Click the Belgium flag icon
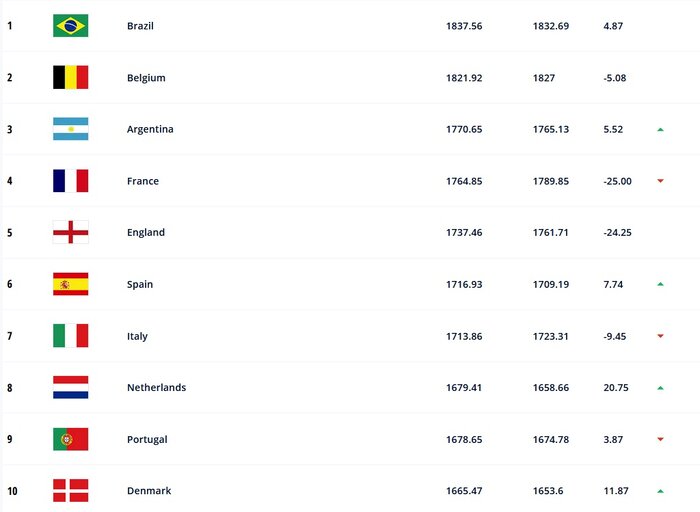 tap(70, 77)
